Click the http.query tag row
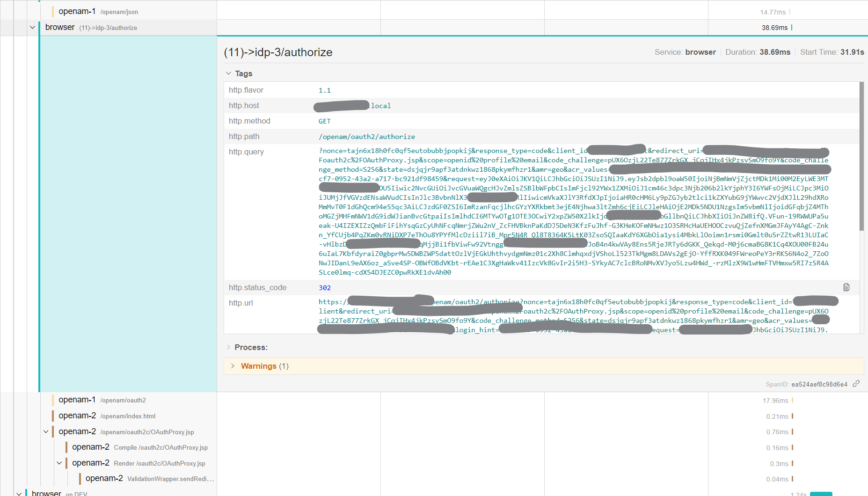The height and width of the screenshot is (496, 868). tap(246, 152)
